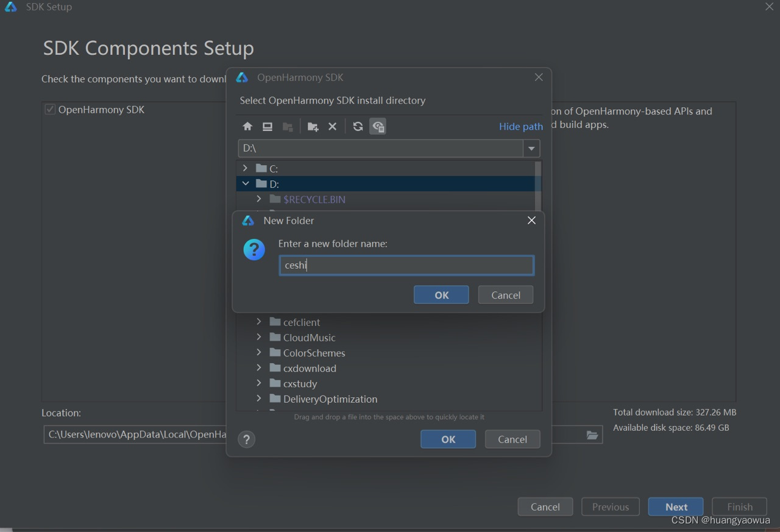780x532 pixels.
Task: Close the OpenHarmony SDK dialog
Action: (539, 77)
